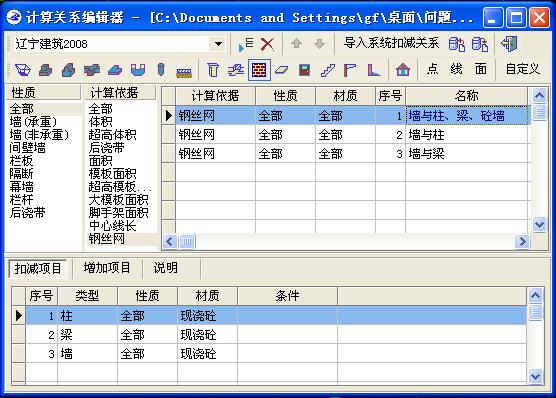Select 墙(承重) in 性质 list
Image resolution: width=556 pixels, height=398 pixels.
pyautogui.click(x=33, y=122)
